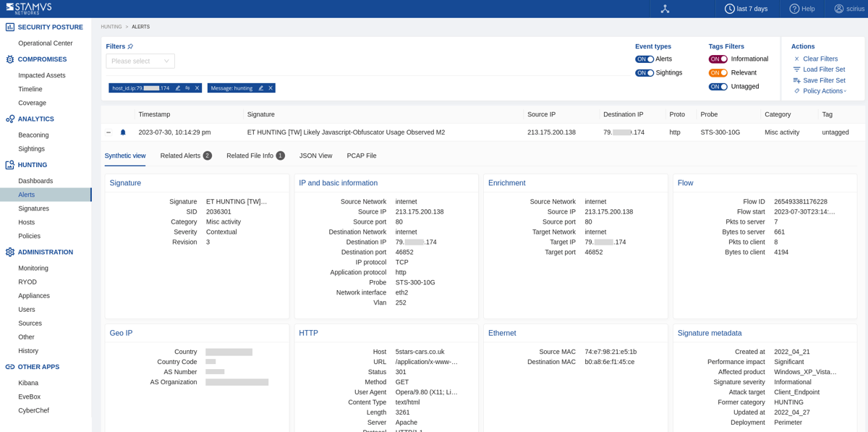Viewport: 868px width, 432px height.
Task: Open the Please select filter dropdown
Action: [140, 61]
